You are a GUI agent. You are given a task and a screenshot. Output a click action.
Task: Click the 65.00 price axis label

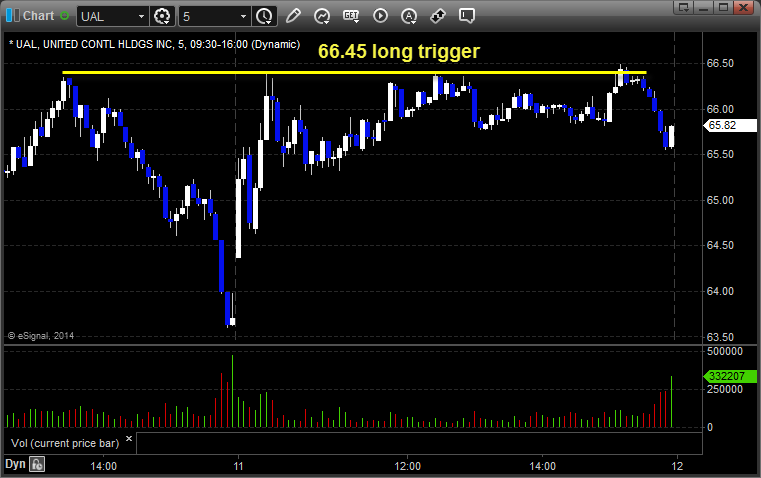720,200
